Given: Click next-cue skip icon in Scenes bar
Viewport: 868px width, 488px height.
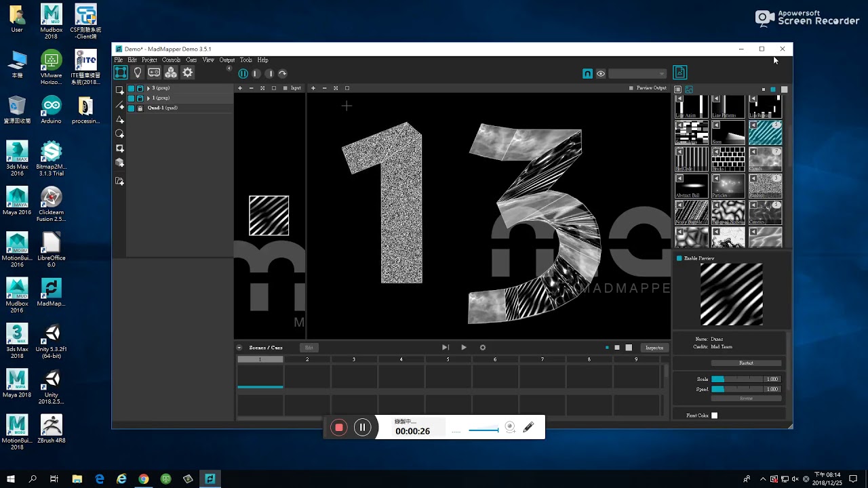Looking at the screenshot, I should pos(446,348).
